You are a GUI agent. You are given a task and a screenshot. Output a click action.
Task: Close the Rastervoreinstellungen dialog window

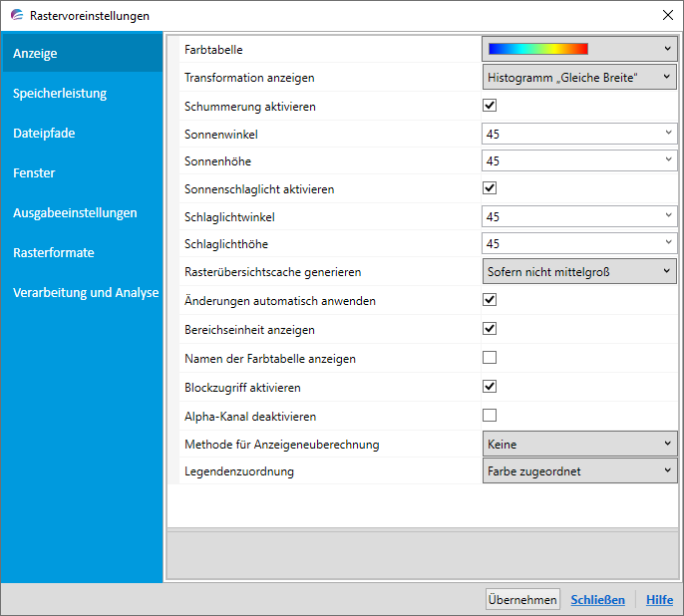[666, 15]
